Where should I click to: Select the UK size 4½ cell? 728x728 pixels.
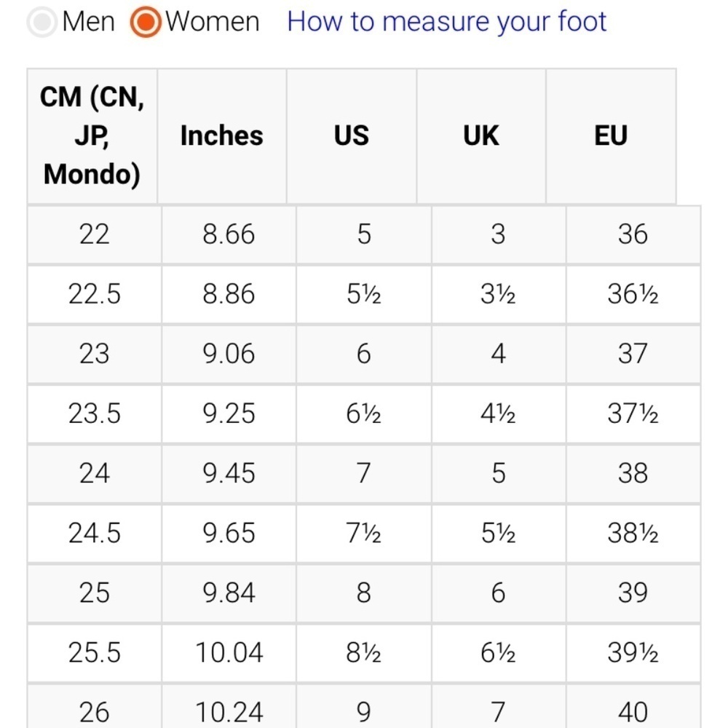coord(498,414)
